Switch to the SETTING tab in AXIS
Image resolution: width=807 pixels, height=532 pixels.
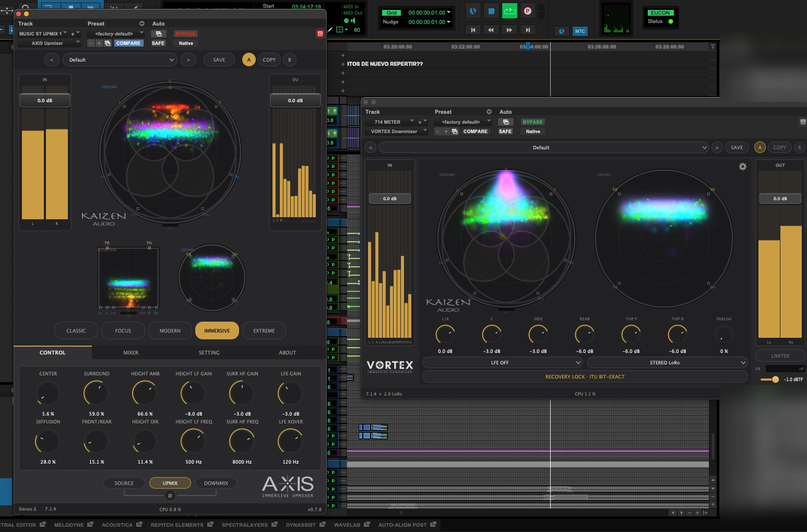[209, 352]
